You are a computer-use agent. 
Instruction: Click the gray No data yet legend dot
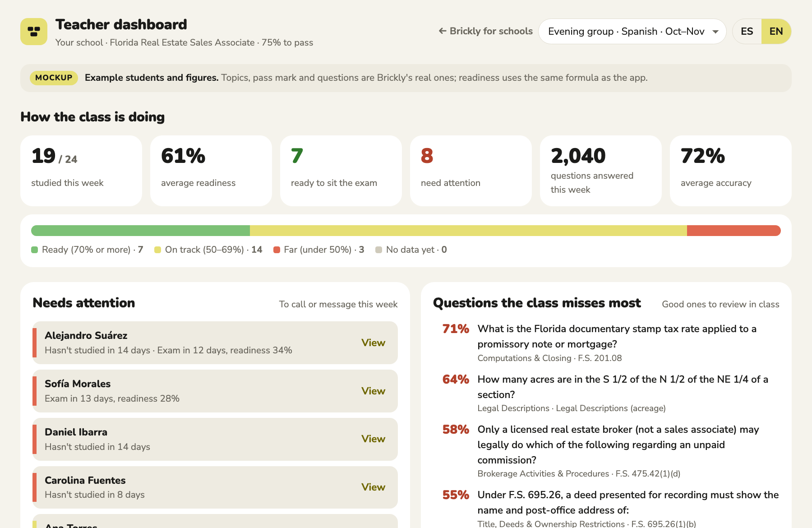click(x=378, y=250)
